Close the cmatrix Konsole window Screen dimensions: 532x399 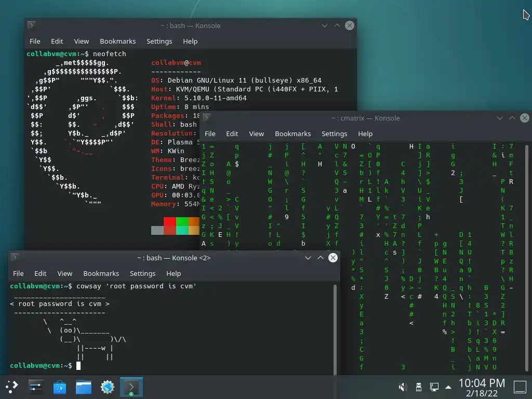[525, 118]
